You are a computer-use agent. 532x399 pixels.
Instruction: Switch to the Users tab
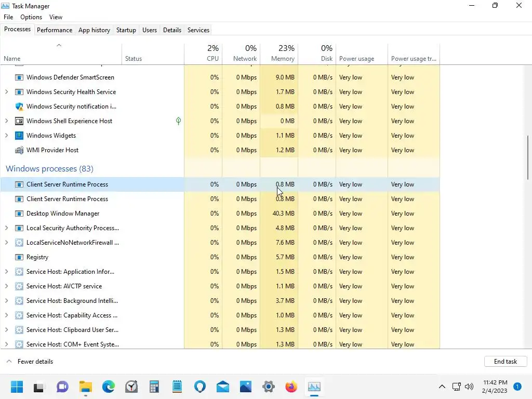(150, 30)
